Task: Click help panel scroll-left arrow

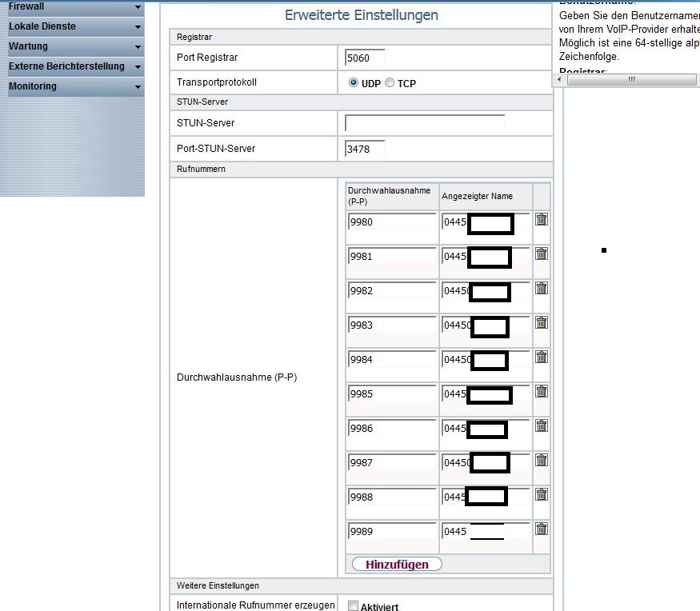Action: point(559,79)
